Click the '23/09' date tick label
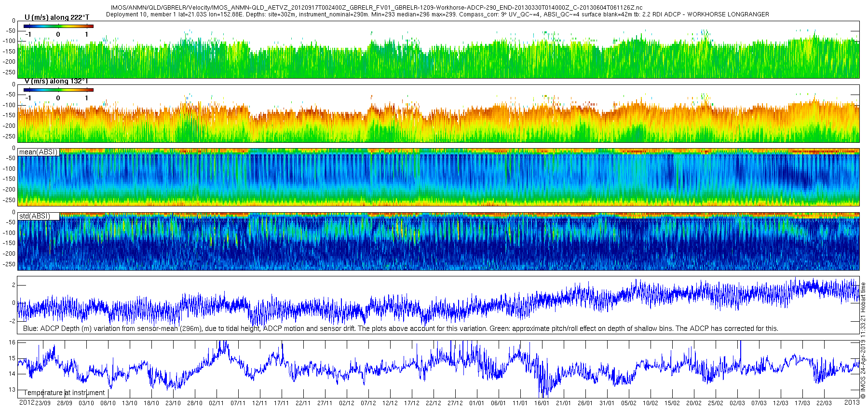The height and width of the screenshot is (410, 868). pos(43,403)
